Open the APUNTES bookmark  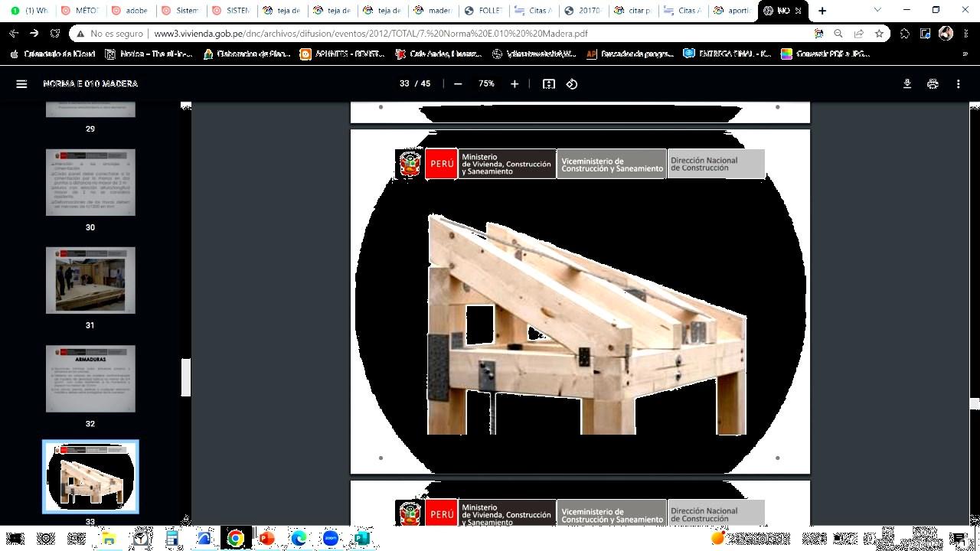pyautogui.click(x=342, y=54)
